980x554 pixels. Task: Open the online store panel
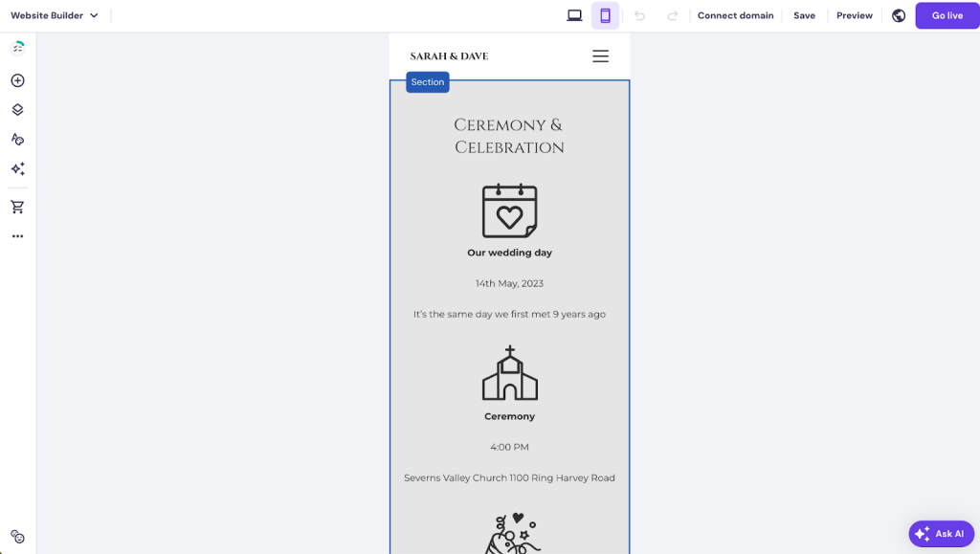pyautogui.click(x=17, y=206)
